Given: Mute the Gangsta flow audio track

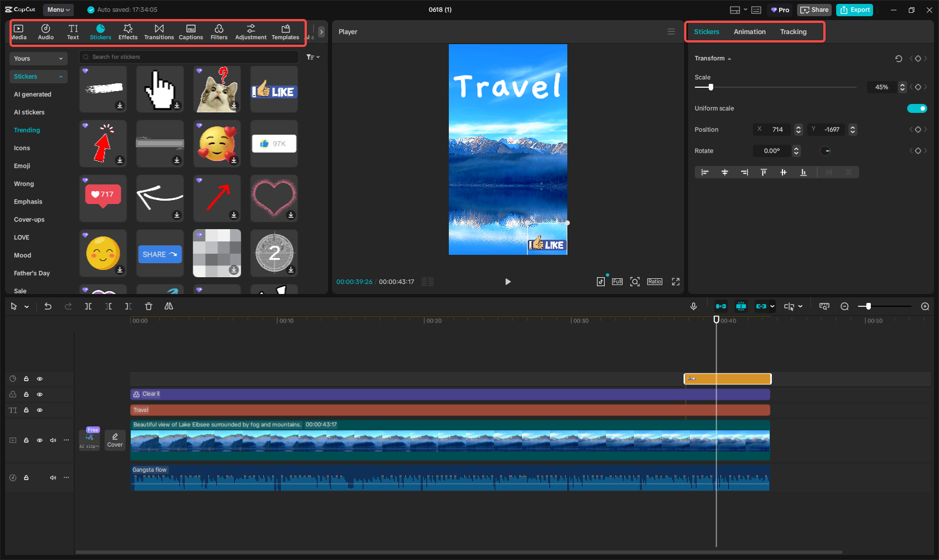Looking at the screenshot, I should click(x=53, y=478).
